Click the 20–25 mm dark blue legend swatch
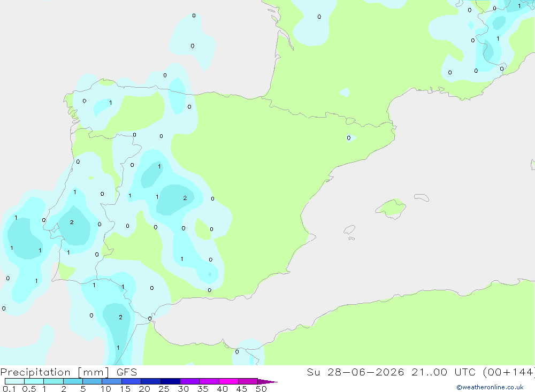Screen dimensions: 535x392 150,381
